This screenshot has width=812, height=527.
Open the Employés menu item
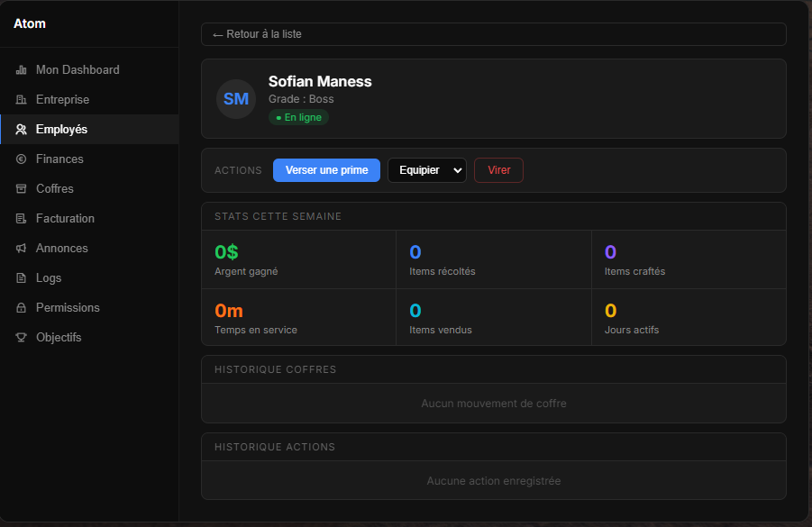pyautogui.click(x=61, y=130)
